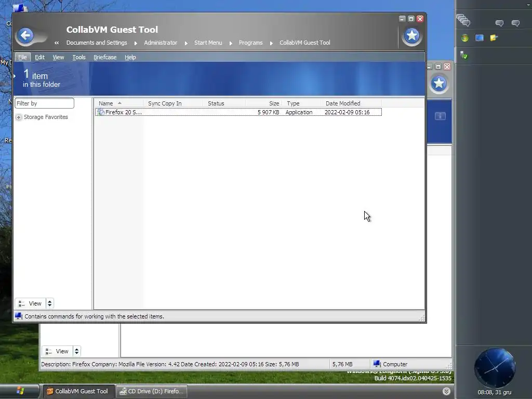The height and width of the screenshot is (399, 532).
Task: Sort by the Sync Copy In column
Action: coord(172,103)
